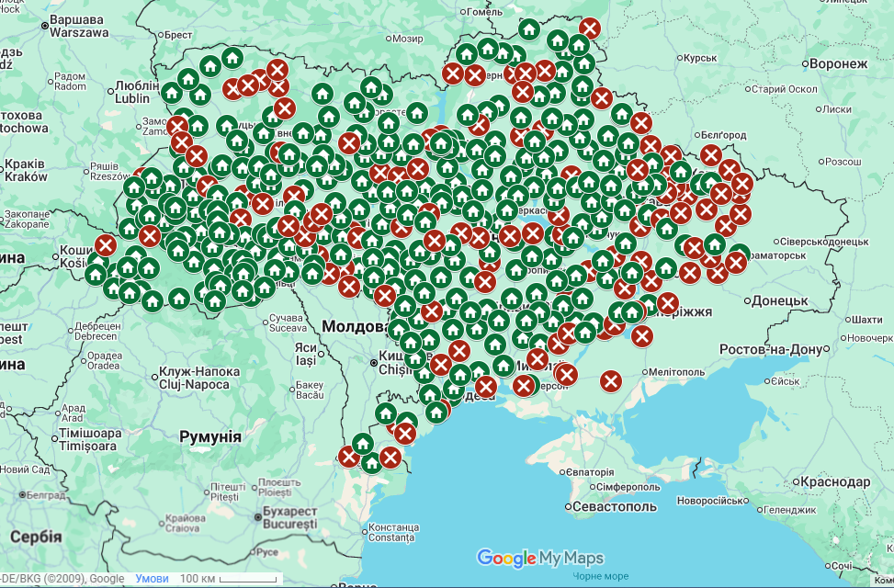Viewport: 894px width, 588px height.
Task: Select the green house marker right of Закопане label
Action: [129, 229]
